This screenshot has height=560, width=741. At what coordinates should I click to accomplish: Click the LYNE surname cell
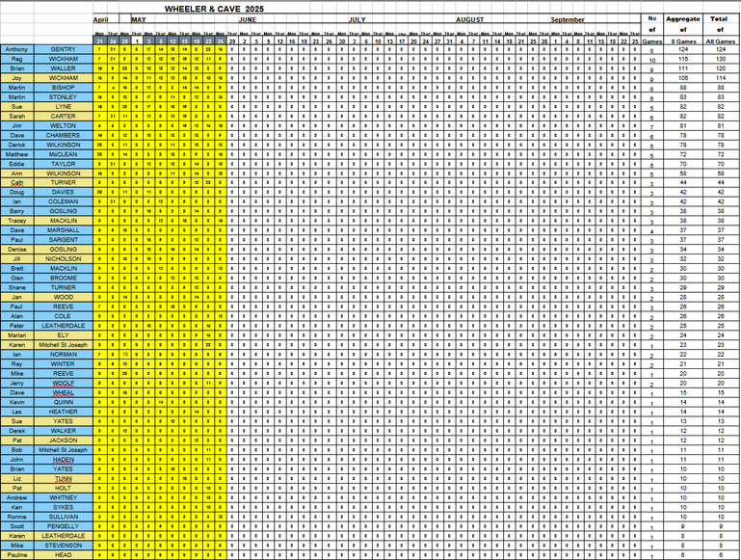click(64, 106)
